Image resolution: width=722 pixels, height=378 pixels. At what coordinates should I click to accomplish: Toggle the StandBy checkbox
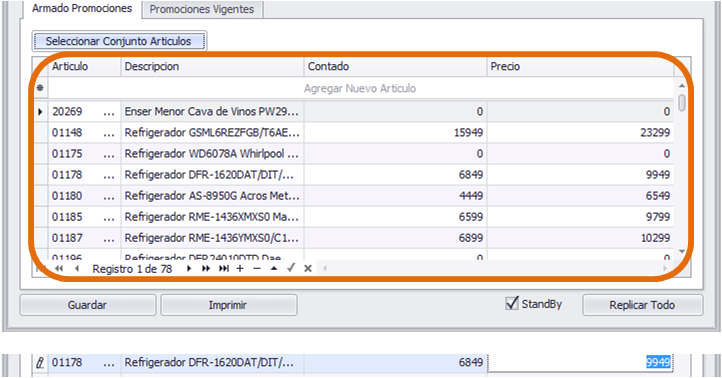click(512, 303)
